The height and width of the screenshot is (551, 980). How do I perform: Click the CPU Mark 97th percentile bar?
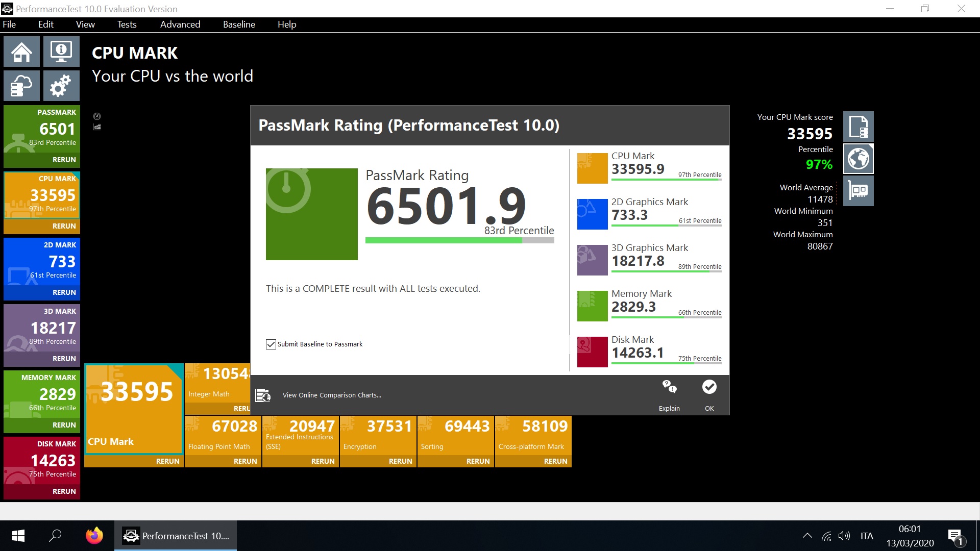[x=667, y=180]
